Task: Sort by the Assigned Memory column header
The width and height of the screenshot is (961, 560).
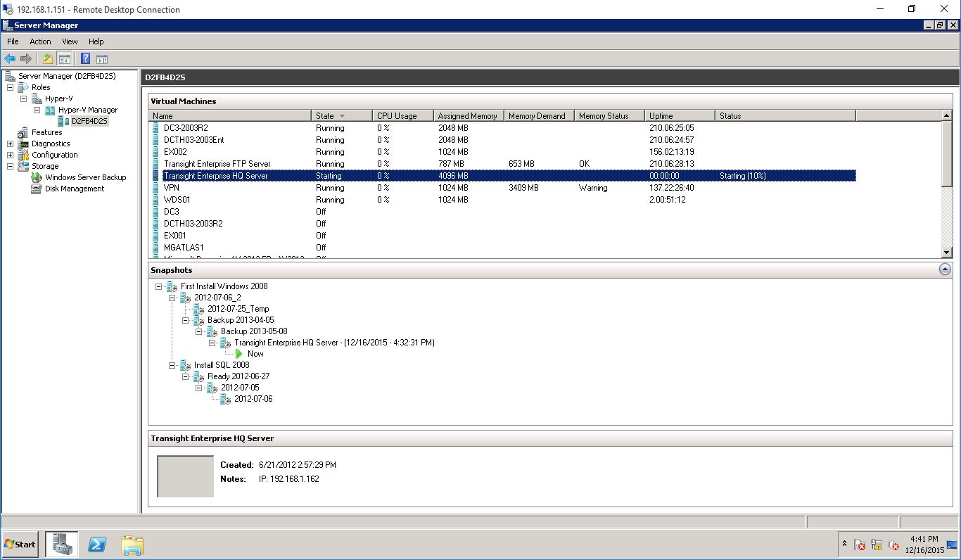Action: [469, 115]
